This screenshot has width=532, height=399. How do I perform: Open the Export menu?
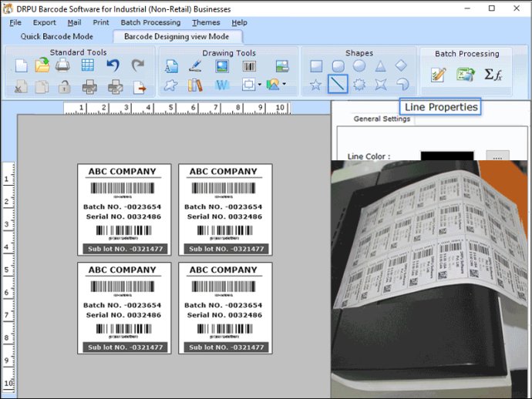pyautogui.click(x=44, y=22)
